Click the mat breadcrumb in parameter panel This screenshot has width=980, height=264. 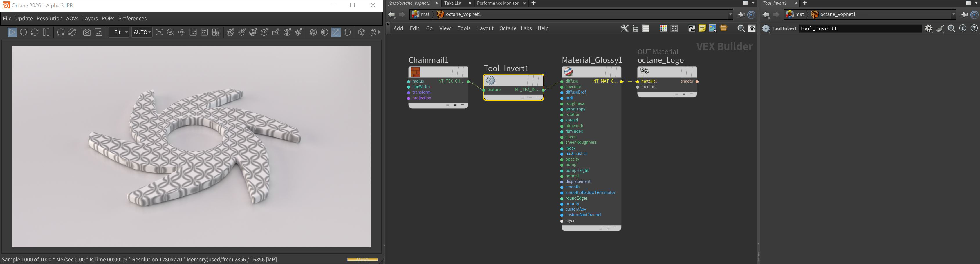click(800, 14)
